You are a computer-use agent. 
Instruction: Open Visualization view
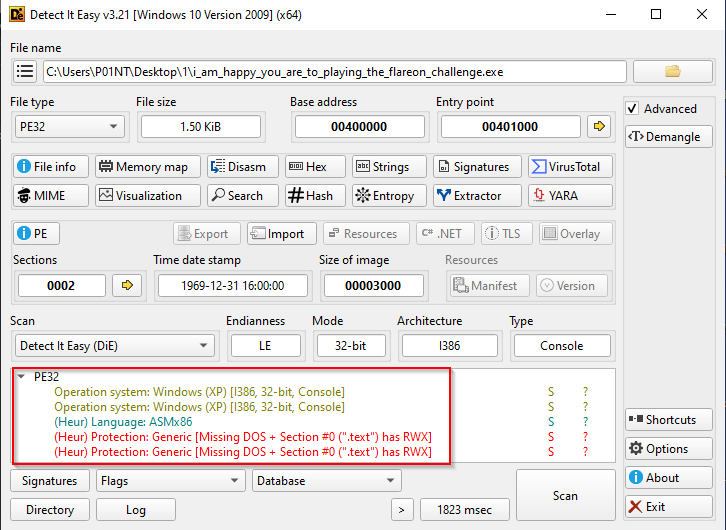(148, 195)
